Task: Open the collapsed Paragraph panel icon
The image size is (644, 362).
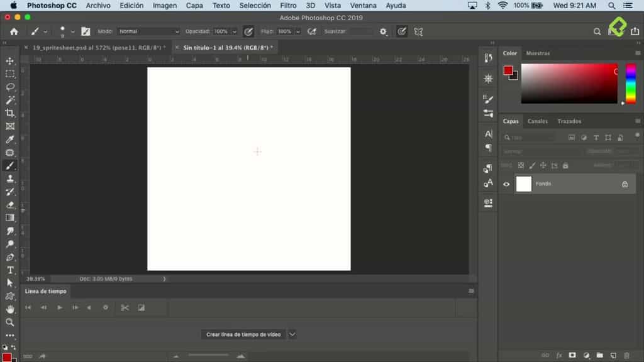Action: (488, 148)
